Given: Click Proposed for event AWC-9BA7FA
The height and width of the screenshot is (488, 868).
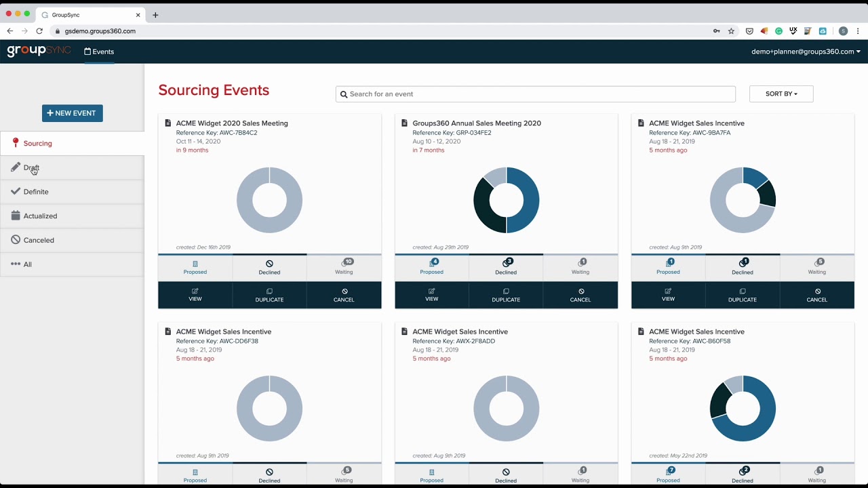Looking at the screenshot, I should 669,268.
